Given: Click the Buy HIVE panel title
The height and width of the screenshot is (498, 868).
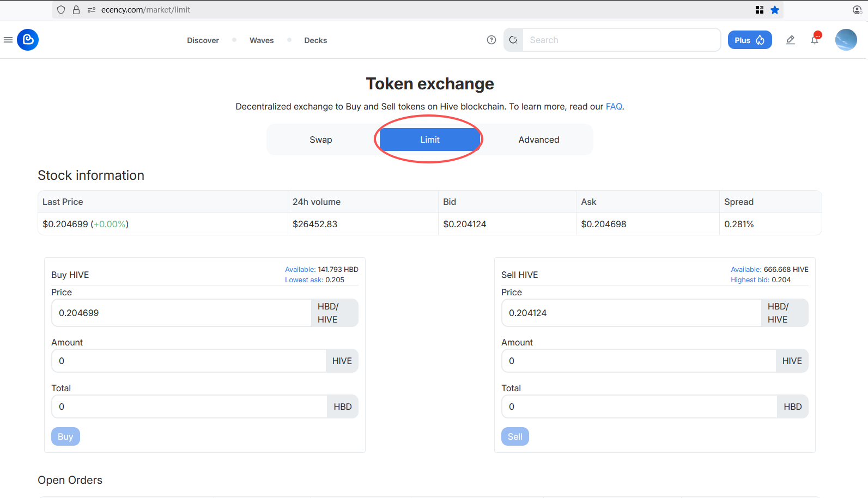Looking at the screenshot, I should click(70, 275).
